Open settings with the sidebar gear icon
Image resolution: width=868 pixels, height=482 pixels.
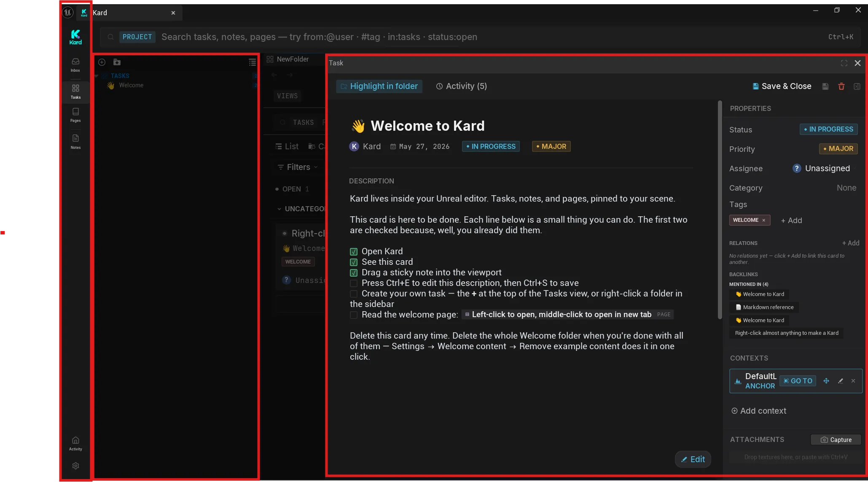[x=75, y=466]
